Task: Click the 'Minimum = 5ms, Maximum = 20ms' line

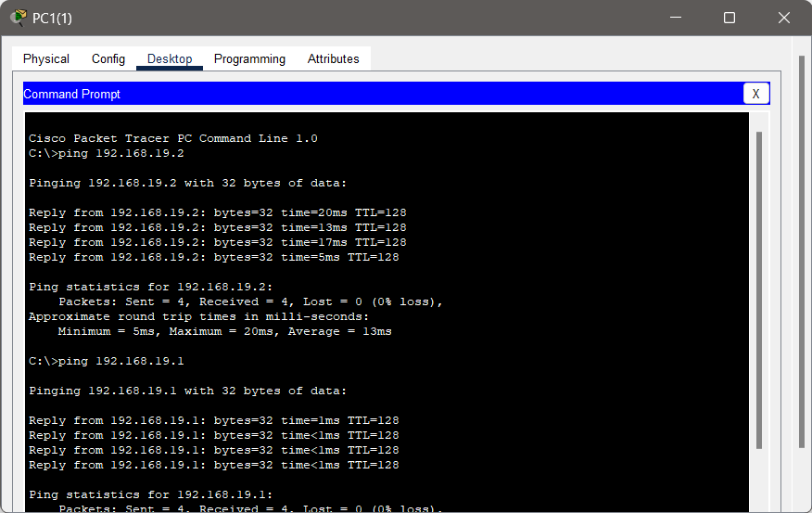Action: (x=224, y=331)
